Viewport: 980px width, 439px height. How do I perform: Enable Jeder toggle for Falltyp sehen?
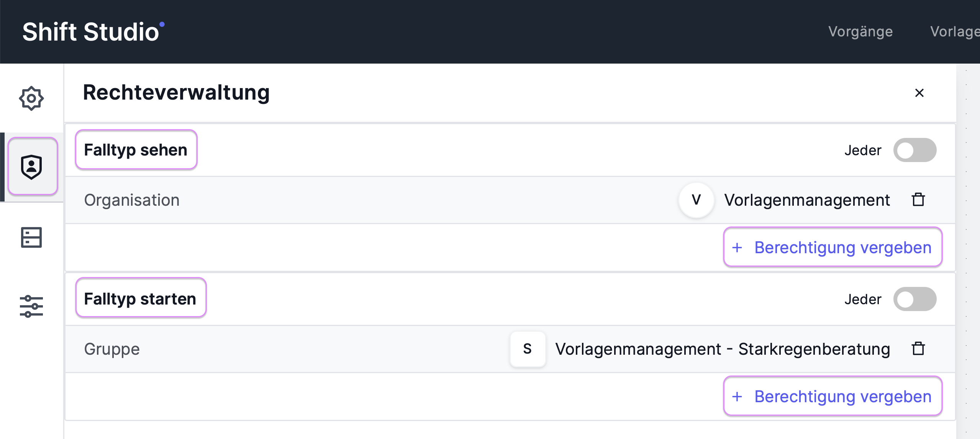point(915,150)
